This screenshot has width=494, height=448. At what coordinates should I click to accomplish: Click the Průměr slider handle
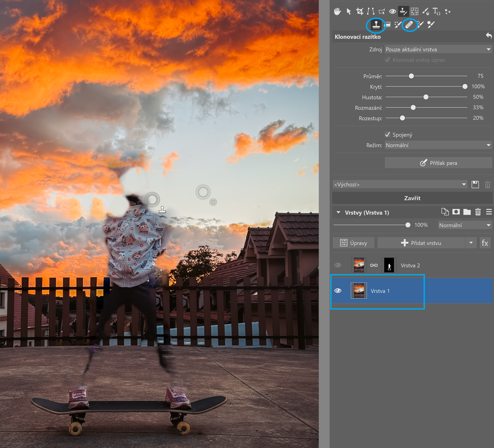412,76
